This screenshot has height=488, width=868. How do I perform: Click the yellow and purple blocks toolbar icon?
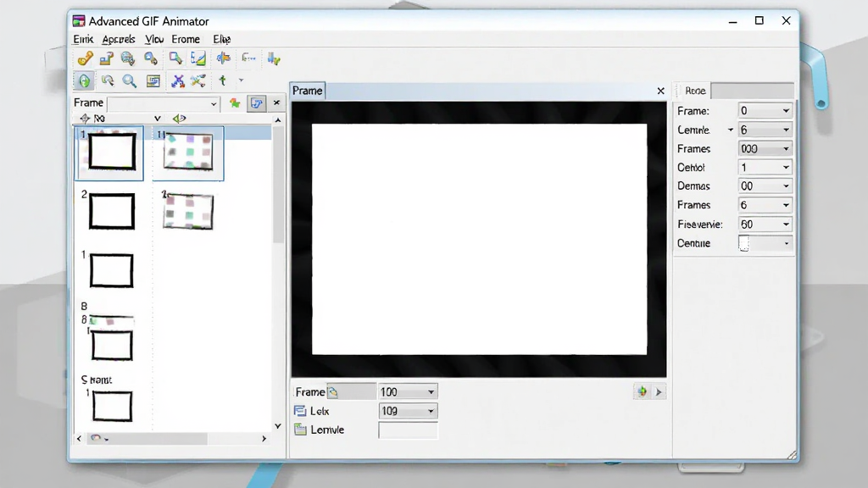tap(106, 58)
